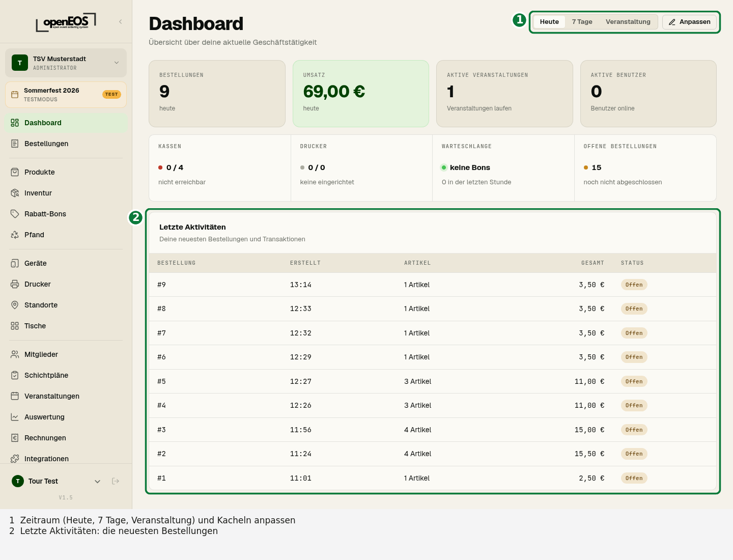Screen dimensions: 733x560
Task: Click the Rabatt-Bons tag icon
Action: coord(15,214)
